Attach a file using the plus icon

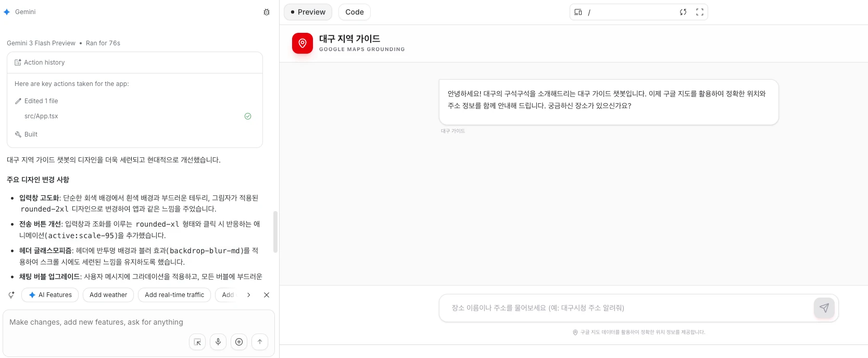tap(239, 342)
